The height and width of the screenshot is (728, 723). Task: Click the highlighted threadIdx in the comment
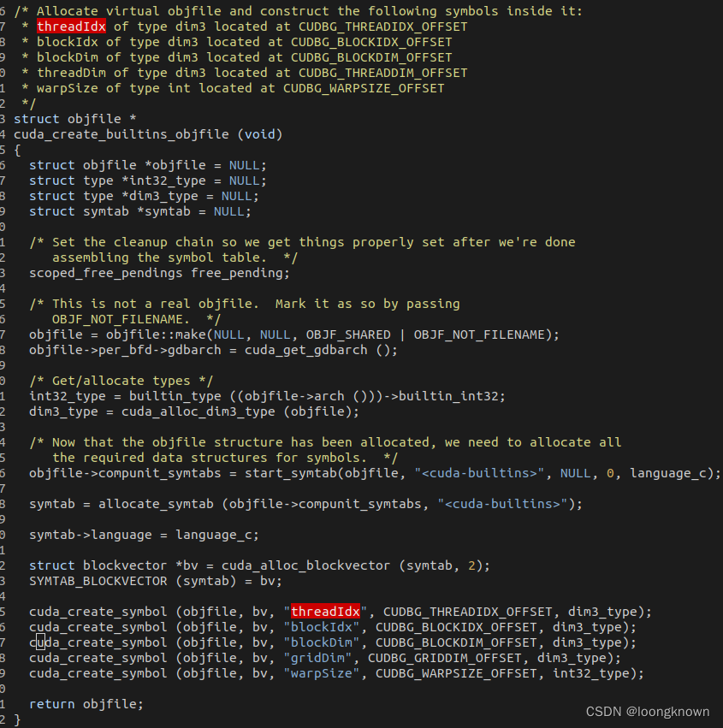(x=72, y=27)
